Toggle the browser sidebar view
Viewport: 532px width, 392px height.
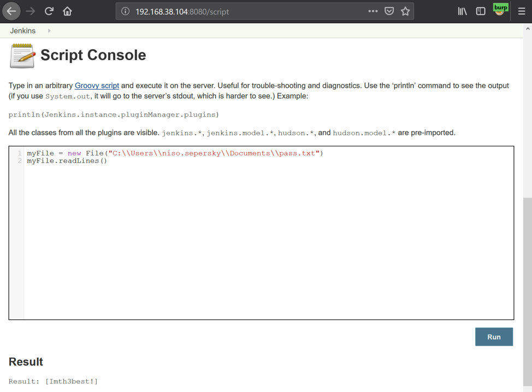point(481,11)
